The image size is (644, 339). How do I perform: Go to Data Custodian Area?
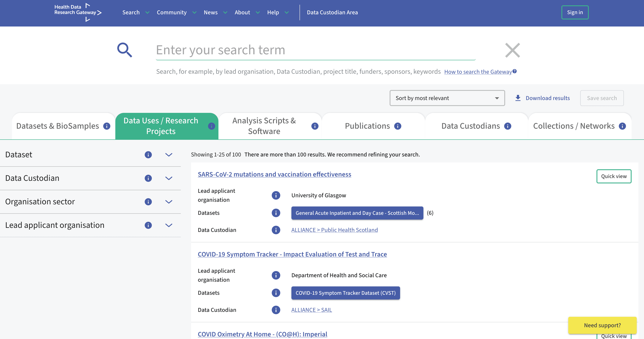coord(332,12)
